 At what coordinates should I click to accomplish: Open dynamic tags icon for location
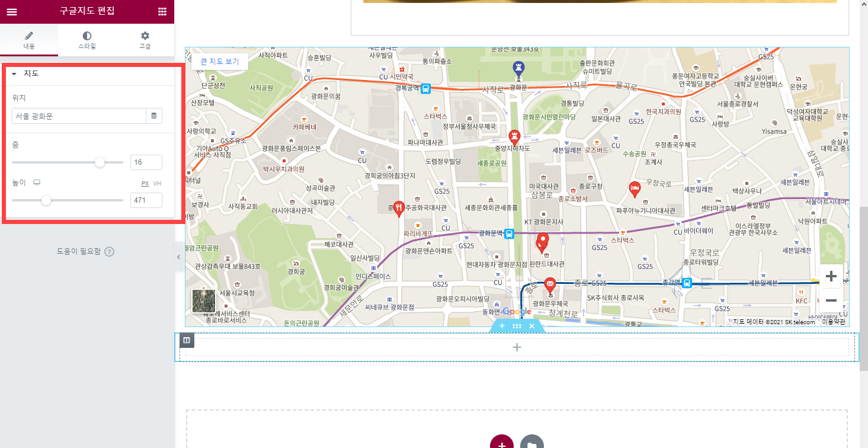click(x=154, y=116)
